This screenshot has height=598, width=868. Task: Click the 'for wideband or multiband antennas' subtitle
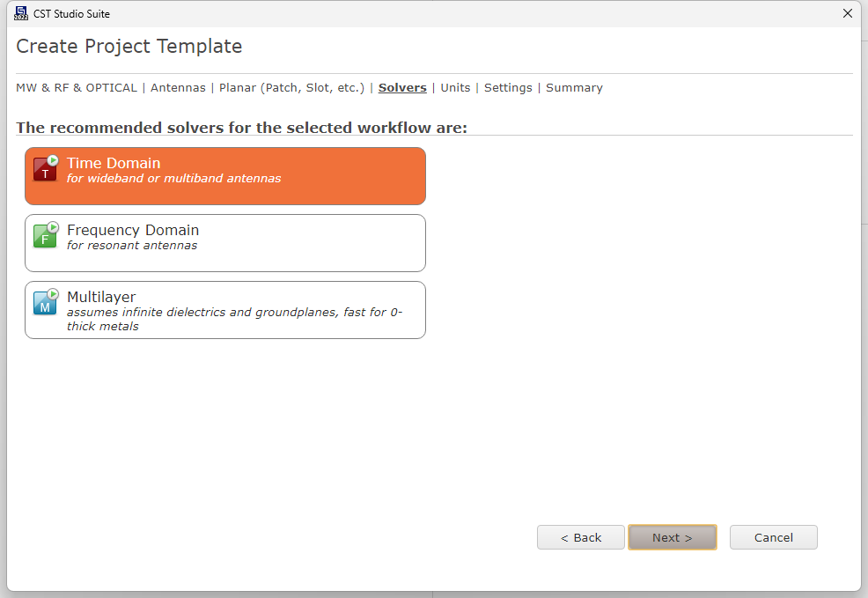point(173,178)
